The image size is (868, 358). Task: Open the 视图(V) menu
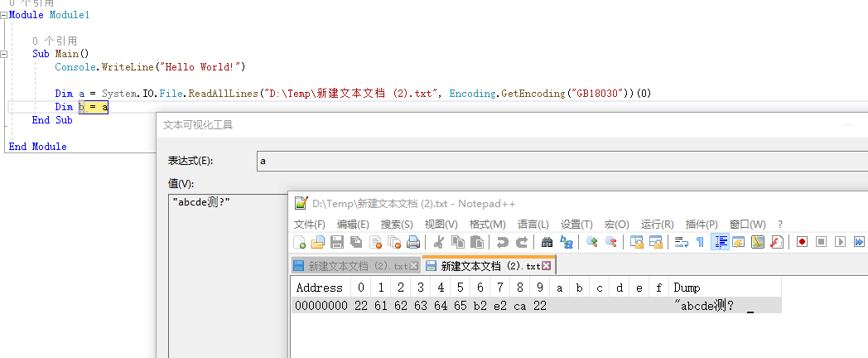441,225
